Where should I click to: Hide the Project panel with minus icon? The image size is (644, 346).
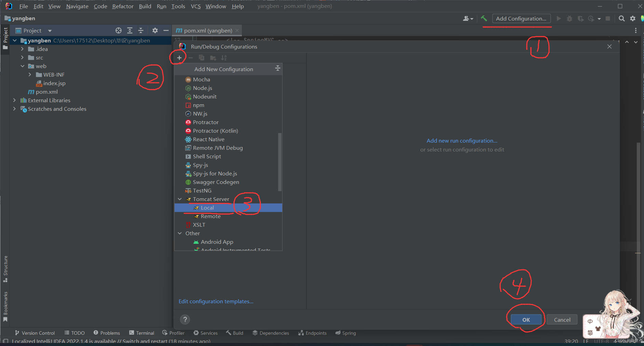click(166, 30)
